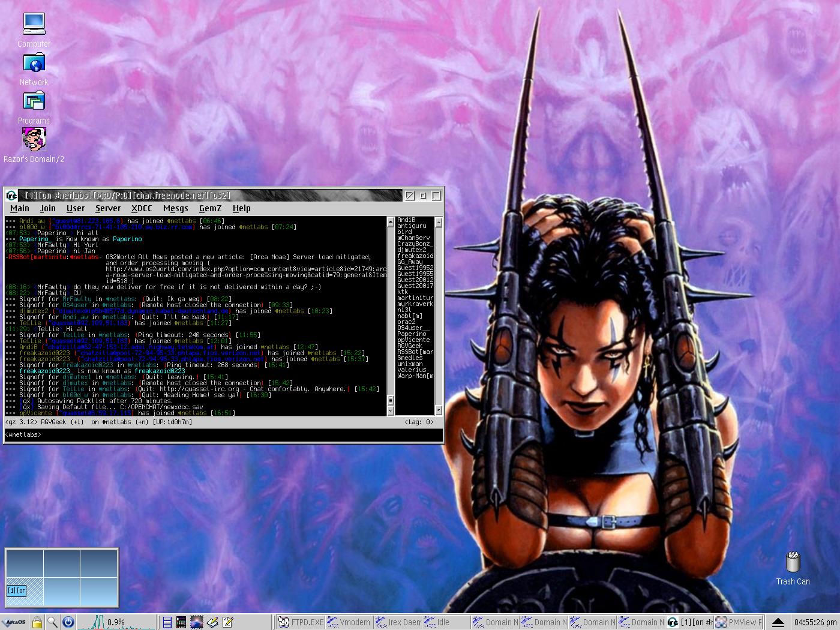Click the CPU usage graph showing 0.9%
The width and height of the screenshot is (840, 630).
(x=116, y=622)
